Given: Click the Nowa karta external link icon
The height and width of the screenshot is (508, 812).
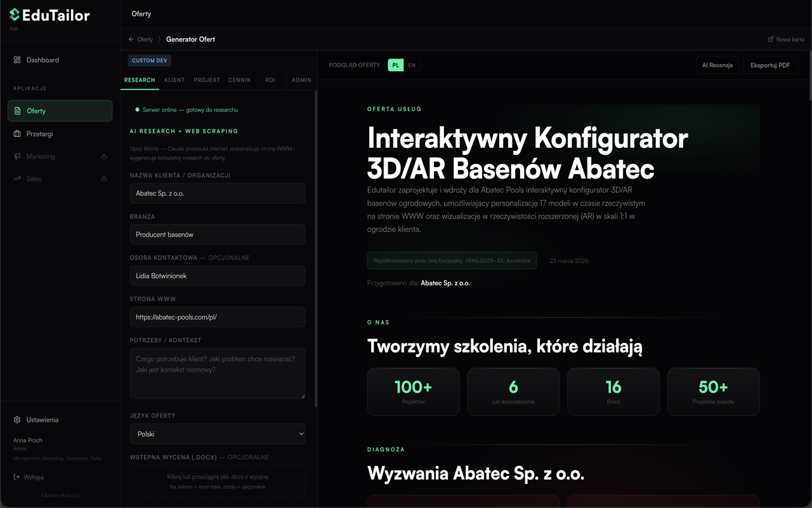Looking at the screenshot, I should [x=771, y=39].
